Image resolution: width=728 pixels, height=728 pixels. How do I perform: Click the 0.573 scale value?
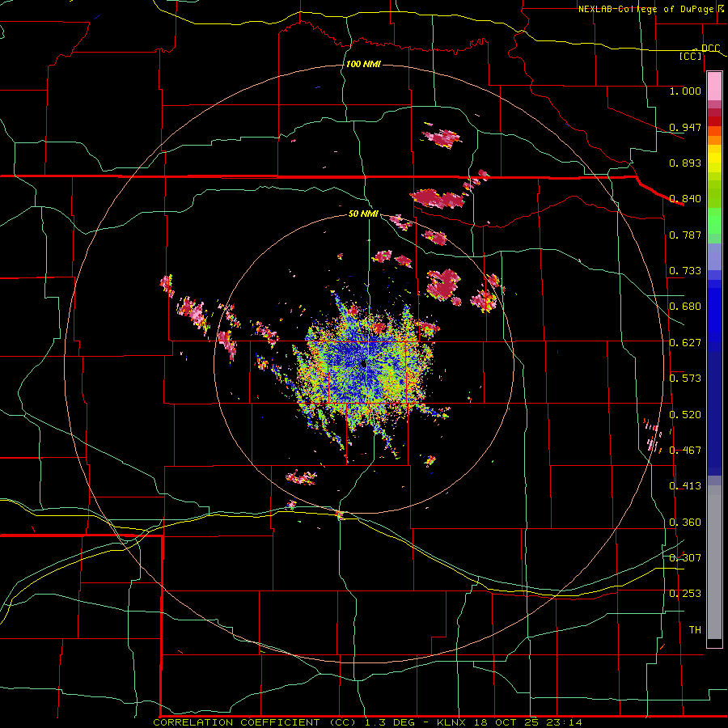pyautogui.click(x=685, y=379)
